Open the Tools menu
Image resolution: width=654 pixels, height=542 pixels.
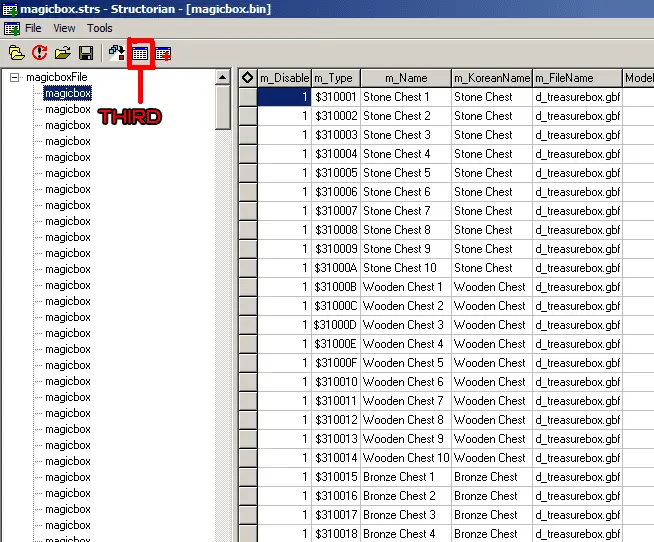click(x=100, y=28)
